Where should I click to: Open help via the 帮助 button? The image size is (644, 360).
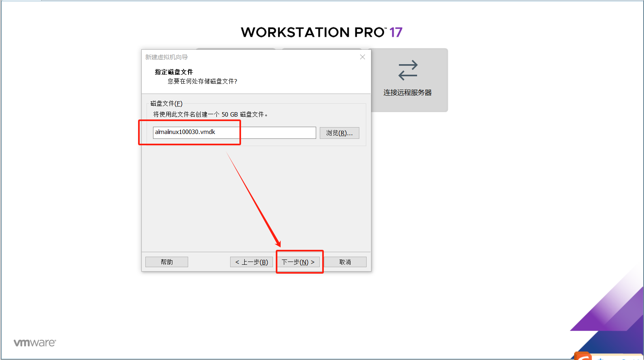[x=167, y=262]
